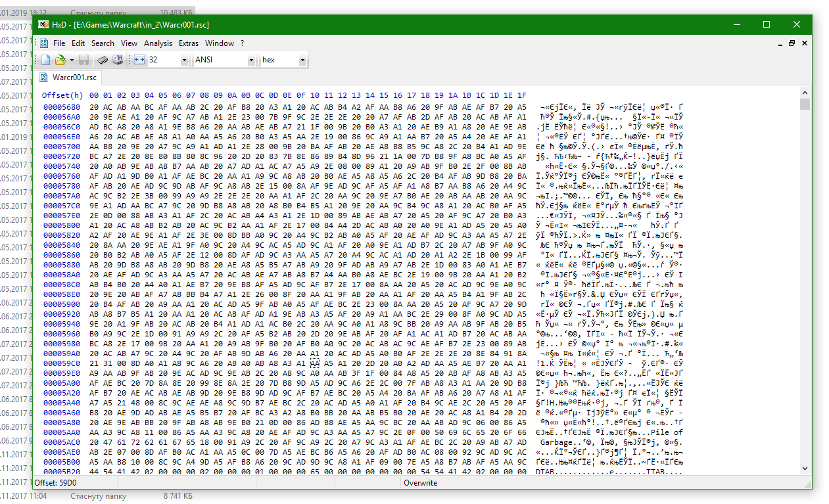Open the File menu
Viewport: 829px width, 504px height.
[59, 43]
